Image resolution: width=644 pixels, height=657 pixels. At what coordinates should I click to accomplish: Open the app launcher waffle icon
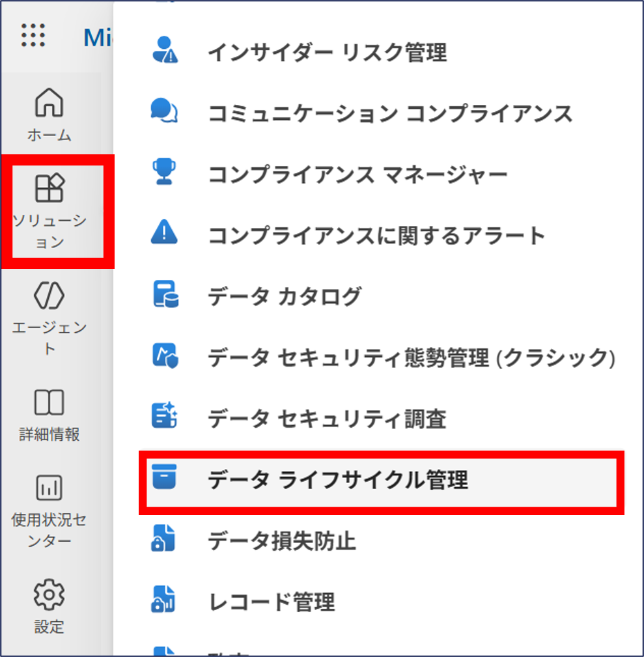coord(33,35)
